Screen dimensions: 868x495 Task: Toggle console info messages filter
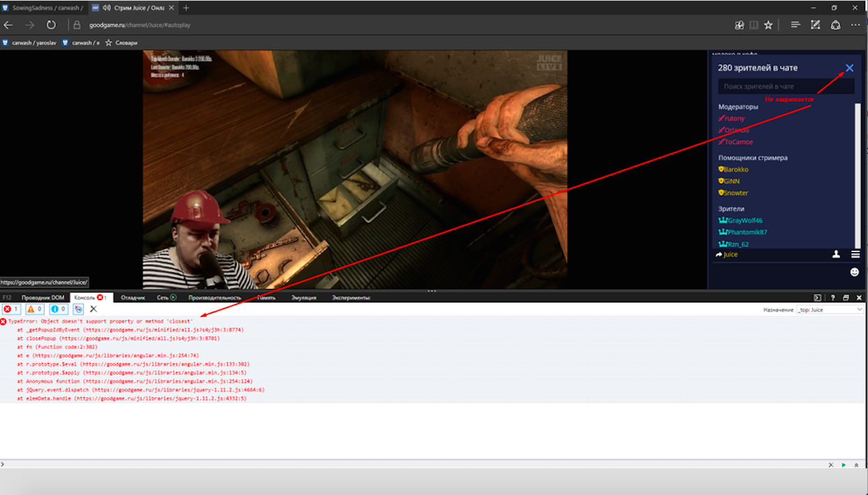[x=58, y=309]
